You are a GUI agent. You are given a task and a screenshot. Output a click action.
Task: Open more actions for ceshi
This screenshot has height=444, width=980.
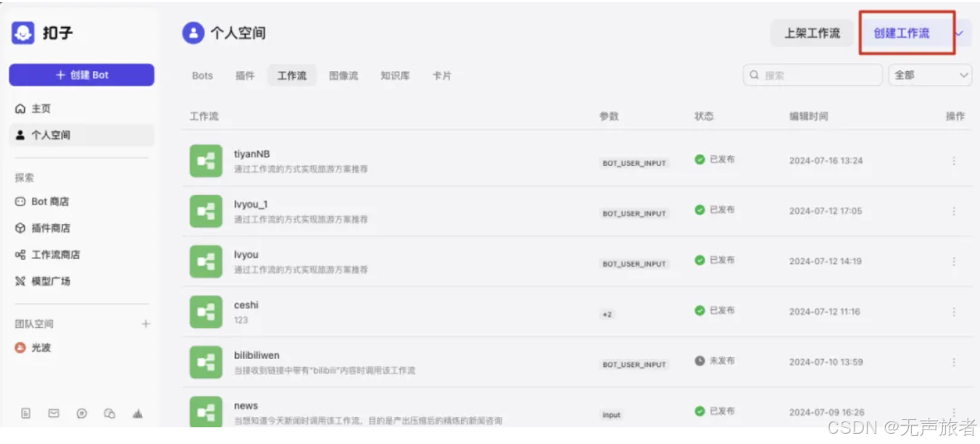954,311
